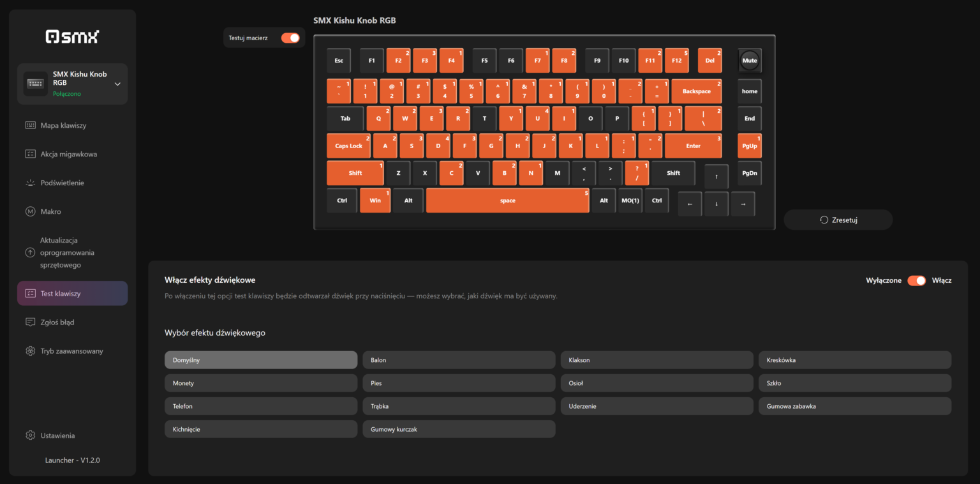Screen dimensions: 980x484
Task: Disable matrix testing via its switch
Action: click(290, 38)
